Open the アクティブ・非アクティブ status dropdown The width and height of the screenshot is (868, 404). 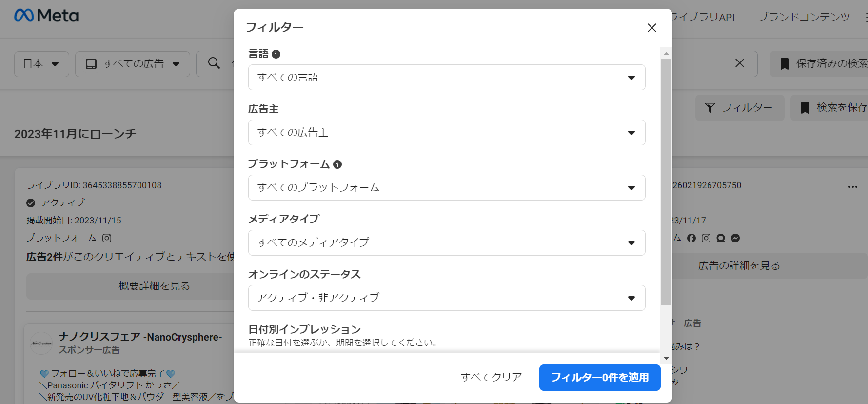[x=446, y=298]
